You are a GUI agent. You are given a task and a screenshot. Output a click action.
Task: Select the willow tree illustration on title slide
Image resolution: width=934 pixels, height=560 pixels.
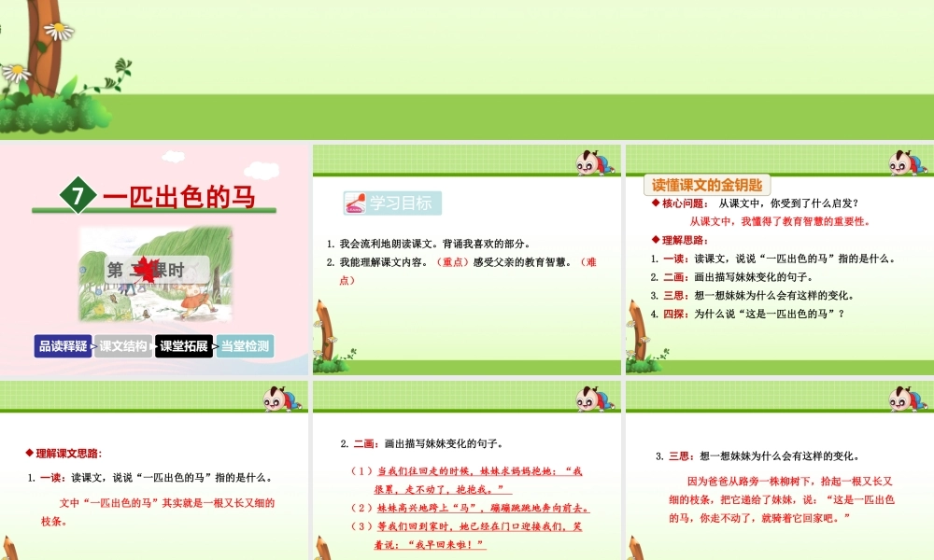pos(156,274)
